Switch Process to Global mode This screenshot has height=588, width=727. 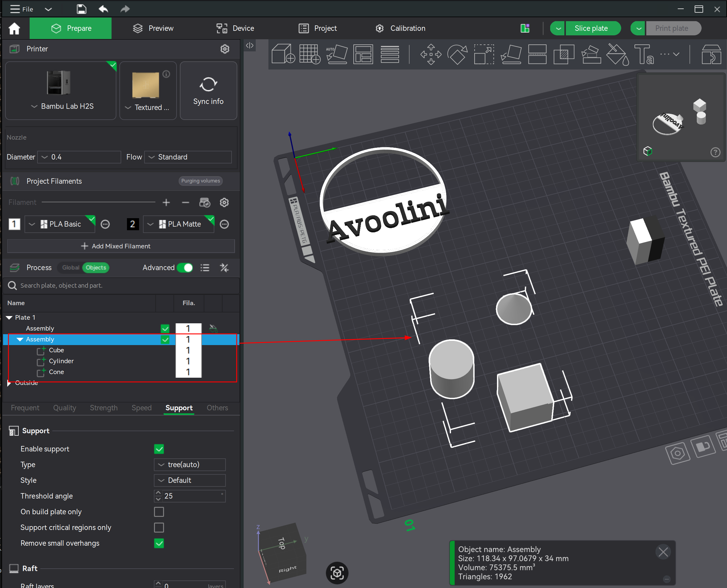[70, 268]
